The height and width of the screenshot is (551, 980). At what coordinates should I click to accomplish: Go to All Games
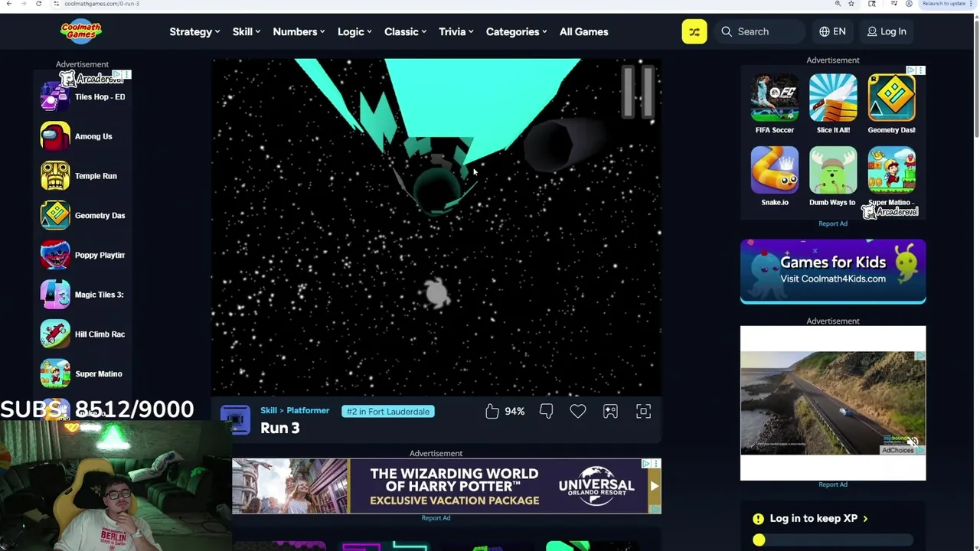(x=583, y=31)
